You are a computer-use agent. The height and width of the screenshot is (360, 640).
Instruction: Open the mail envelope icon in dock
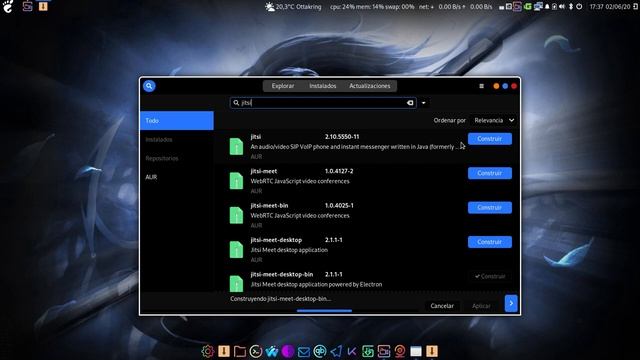coord(304,351)
